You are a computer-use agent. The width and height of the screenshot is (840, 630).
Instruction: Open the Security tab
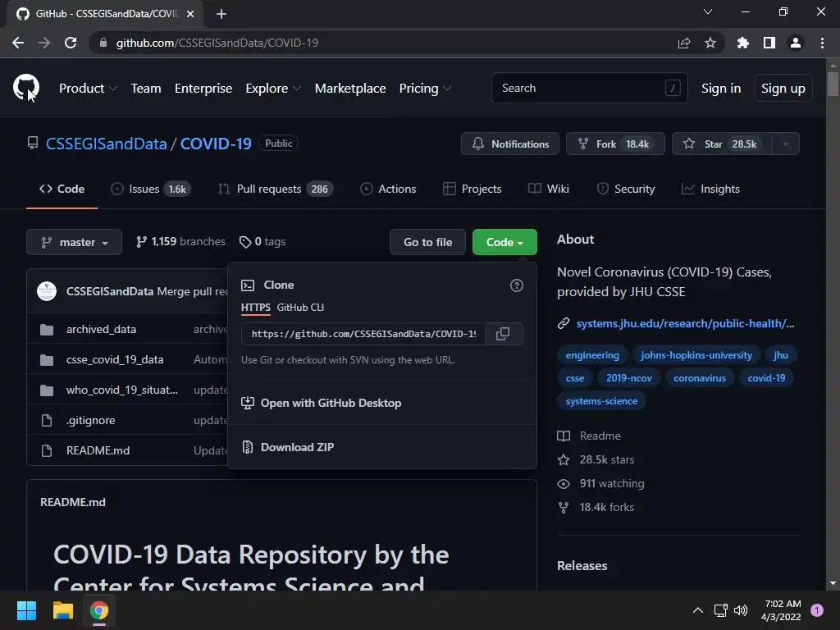point(626,189)
